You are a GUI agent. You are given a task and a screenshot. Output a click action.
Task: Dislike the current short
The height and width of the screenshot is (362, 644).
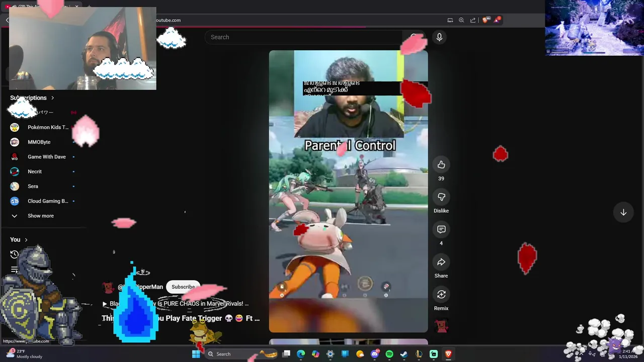pos(441,197)
